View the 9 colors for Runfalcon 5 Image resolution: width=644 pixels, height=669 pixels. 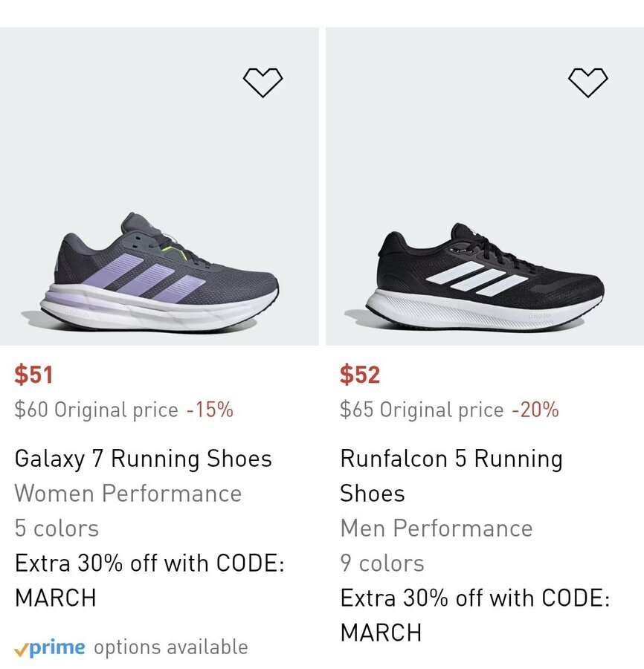(382, 563)
